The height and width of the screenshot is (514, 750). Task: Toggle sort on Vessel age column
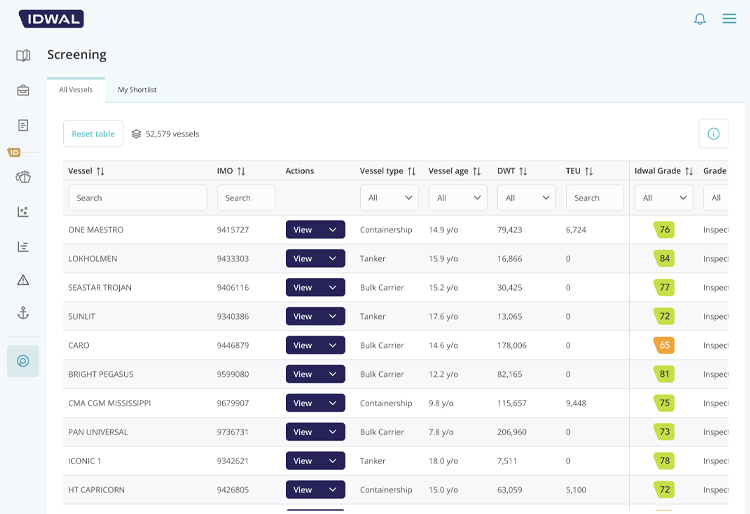click(477, 172)
